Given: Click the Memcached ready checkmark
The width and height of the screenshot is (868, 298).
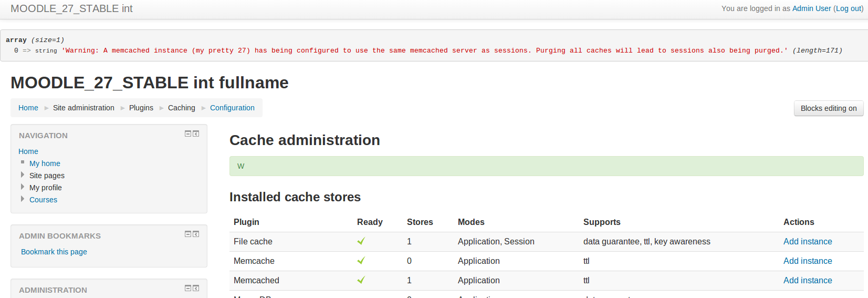Looking at the screenshot, I should coord(361,280).
